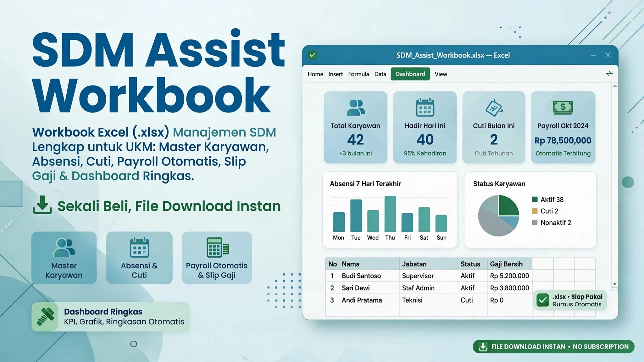Click the Sun bar in the attendance chart
644x362 pixels.
click(441, 223)
